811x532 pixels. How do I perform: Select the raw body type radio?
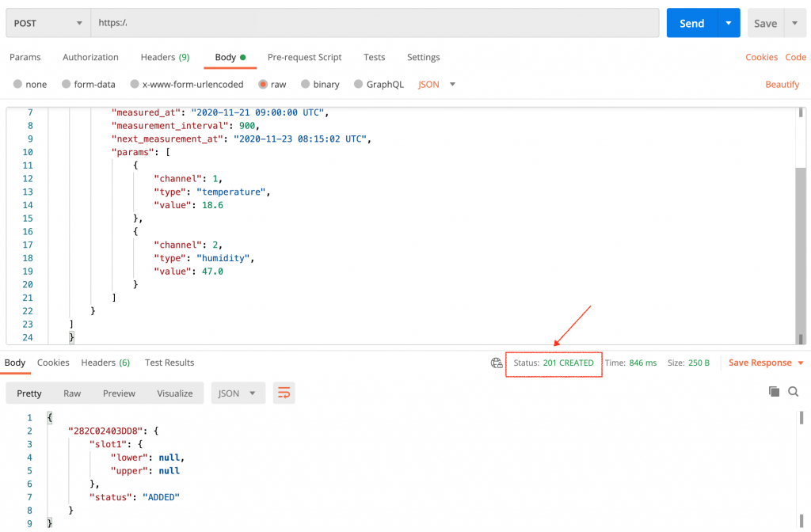tap(263, 84)
